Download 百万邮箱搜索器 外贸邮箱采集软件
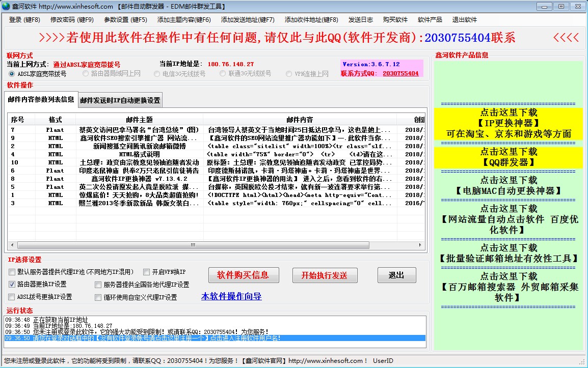 tap(509, 287)
